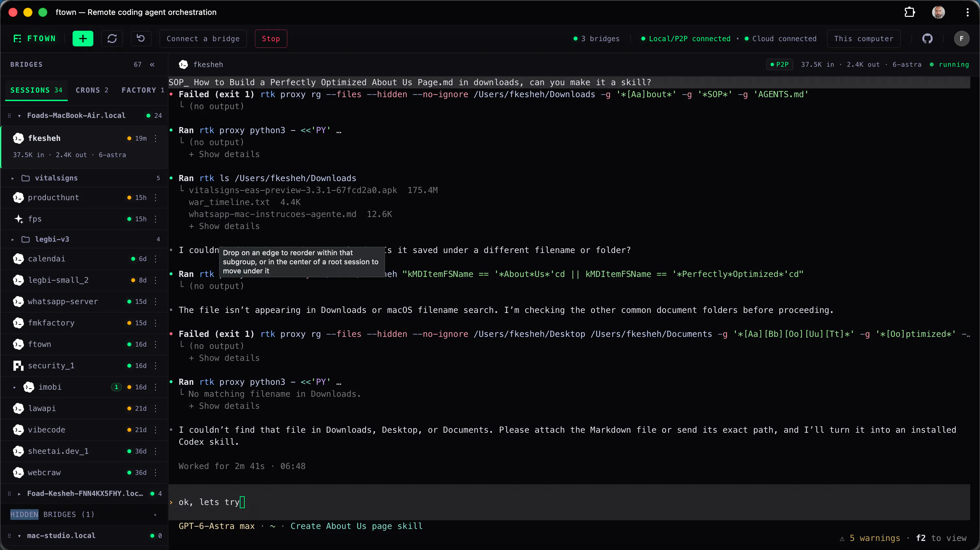Collapse the mac-studio.local bridge

click(19, 536)
